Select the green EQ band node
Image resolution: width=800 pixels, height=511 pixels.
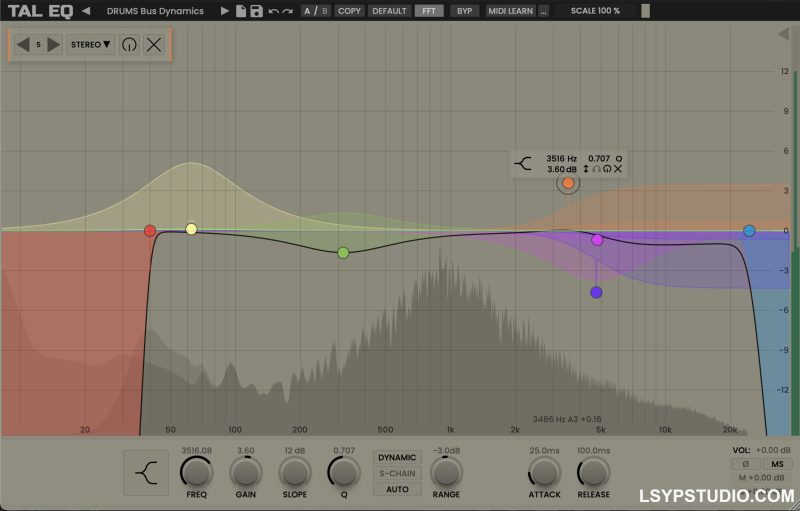(343, 253)
